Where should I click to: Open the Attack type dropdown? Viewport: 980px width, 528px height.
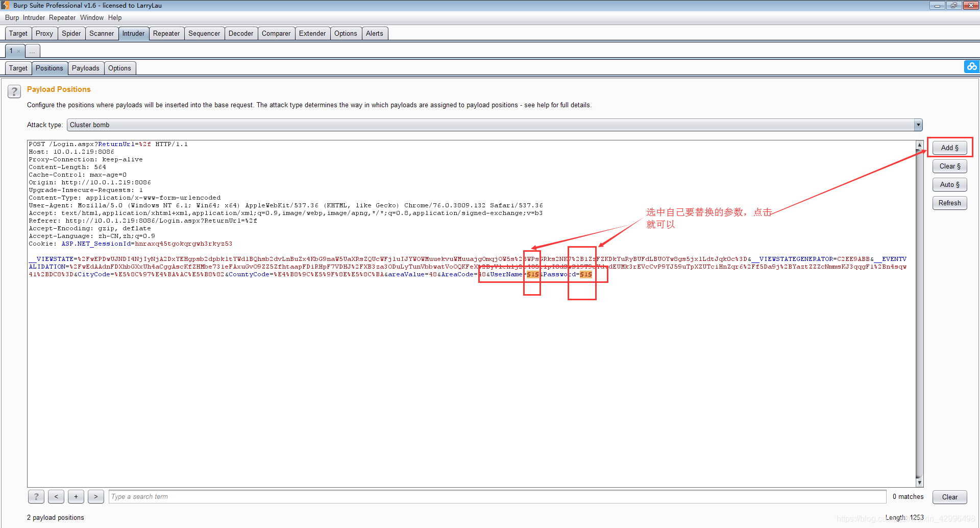495,125
